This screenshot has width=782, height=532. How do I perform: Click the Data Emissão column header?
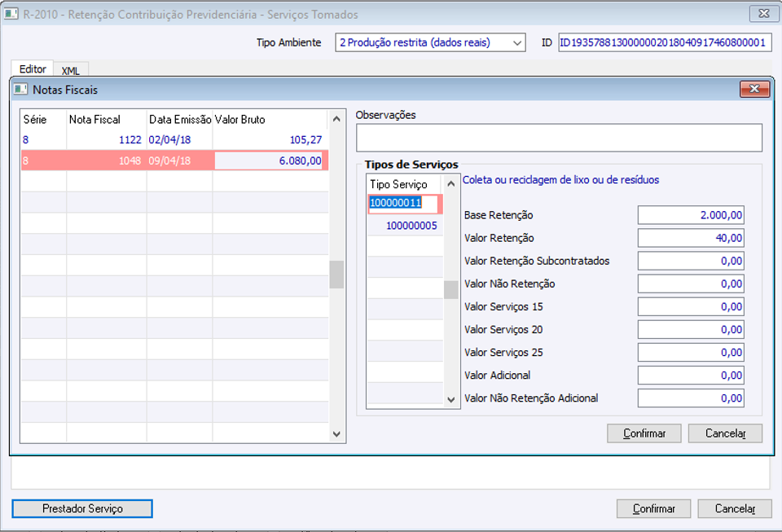(180, 120)
